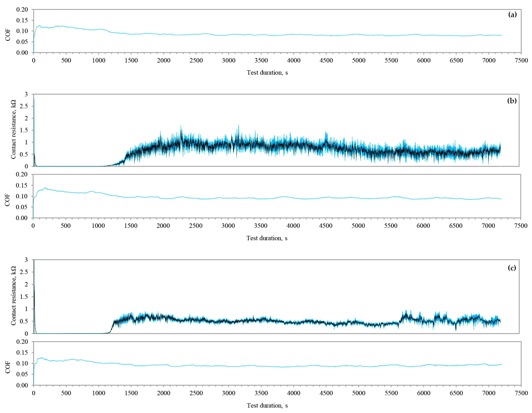Click the (a) panel label
Image resolution: width=532 pixels, height=413 pixels.
(512, 15)
